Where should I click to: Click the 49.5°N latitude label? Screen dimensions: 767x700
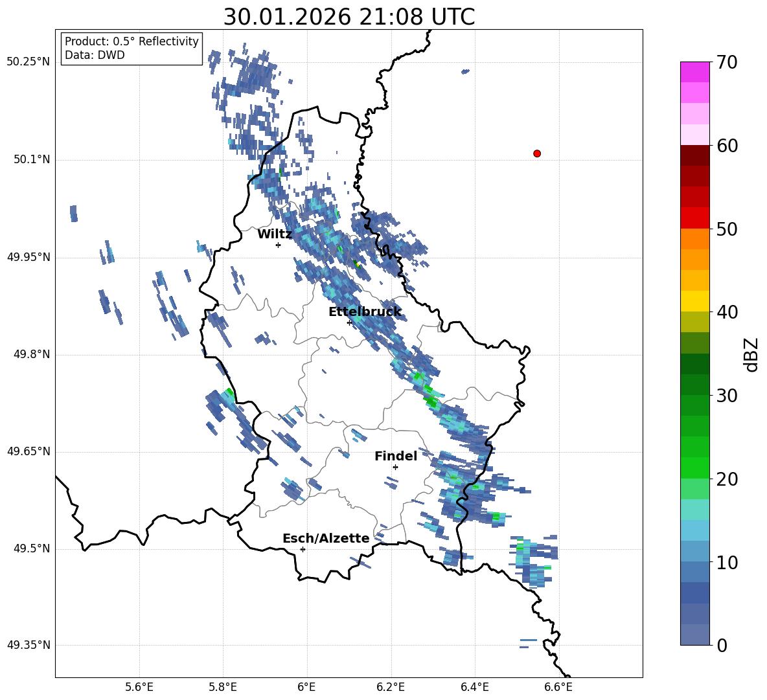(32, 548)
